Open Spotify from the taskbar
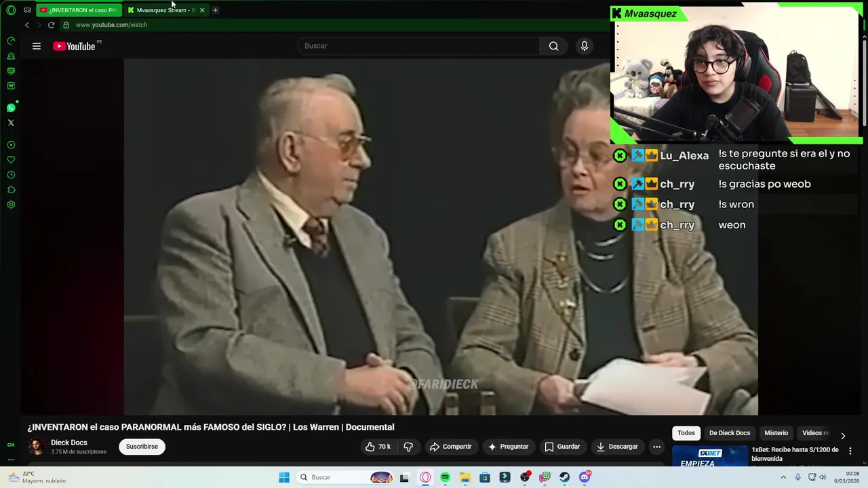 (445, 477)
